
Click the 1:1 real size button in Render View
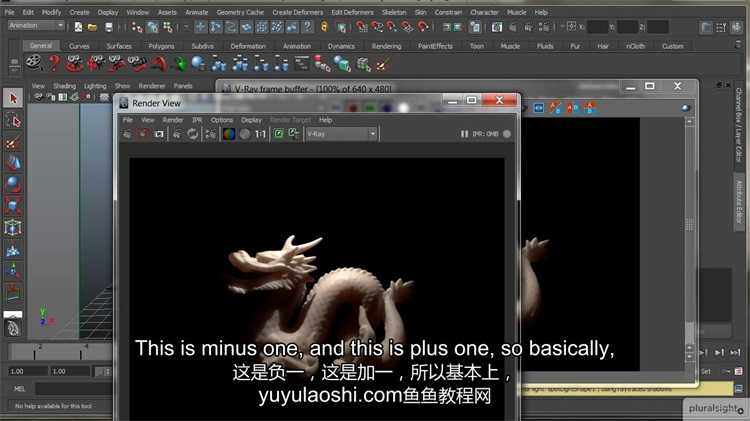click(x=260, y=134)
